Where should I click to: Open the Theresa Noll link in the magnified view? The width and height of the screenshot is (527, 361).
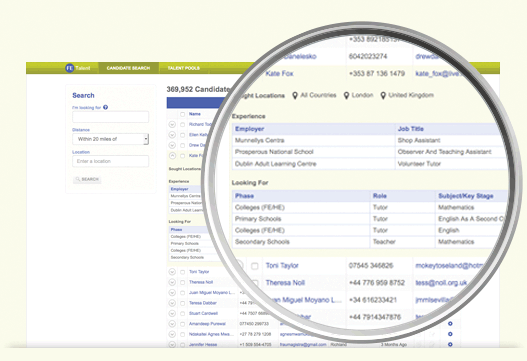pyautogui.click(x=285, y=283)
